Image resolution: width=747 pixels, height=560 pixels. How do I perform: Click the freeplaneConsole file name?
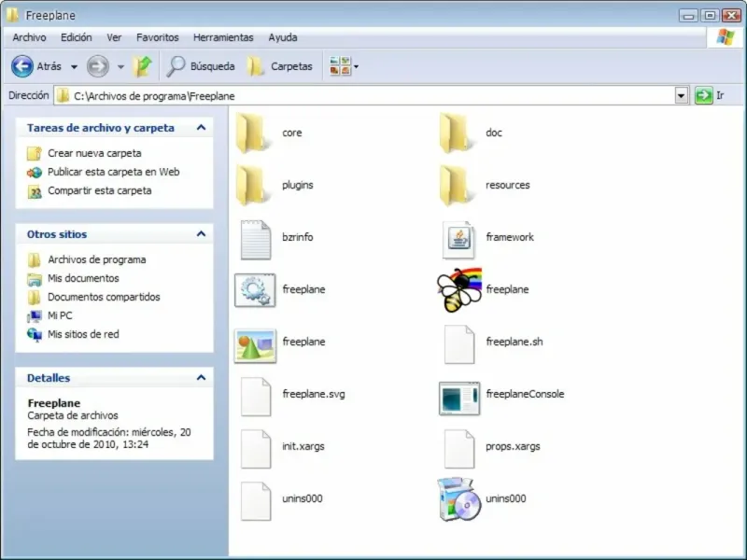click(x=525, y=394)
